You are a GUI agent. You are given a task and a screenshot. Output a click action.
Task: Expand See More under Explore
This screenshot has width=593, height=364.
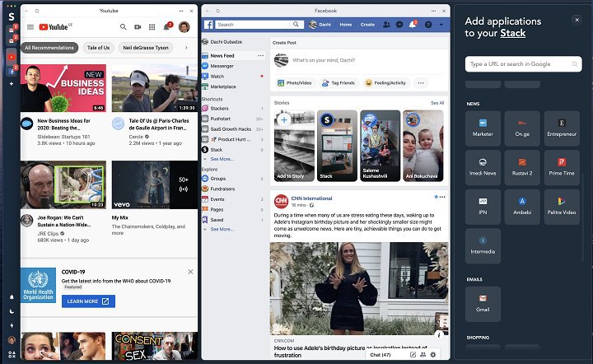[222, 229]
